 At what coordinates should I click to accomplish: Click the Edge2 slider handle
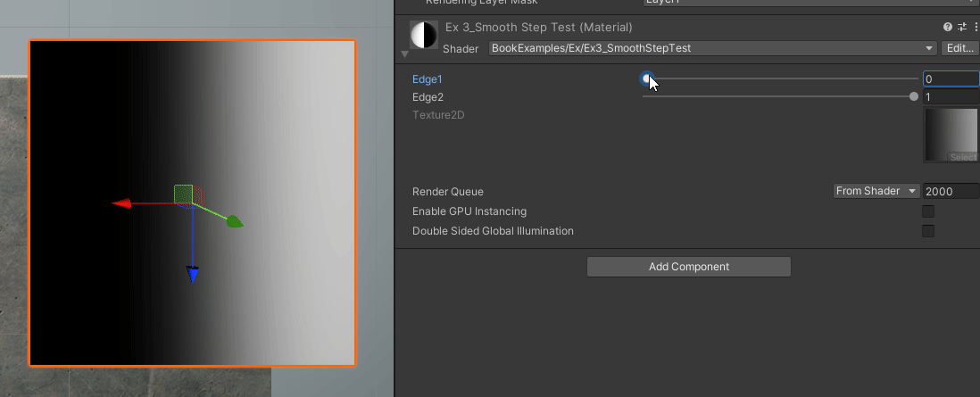914,96
